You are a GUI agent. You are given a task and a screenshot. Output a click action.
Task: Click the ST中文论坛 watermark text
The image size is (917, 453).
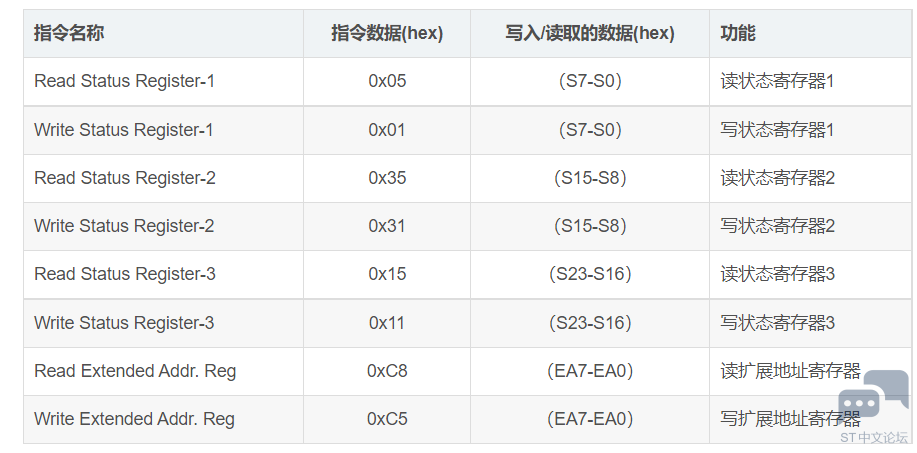pyautogui.click(x=874, y=437)
